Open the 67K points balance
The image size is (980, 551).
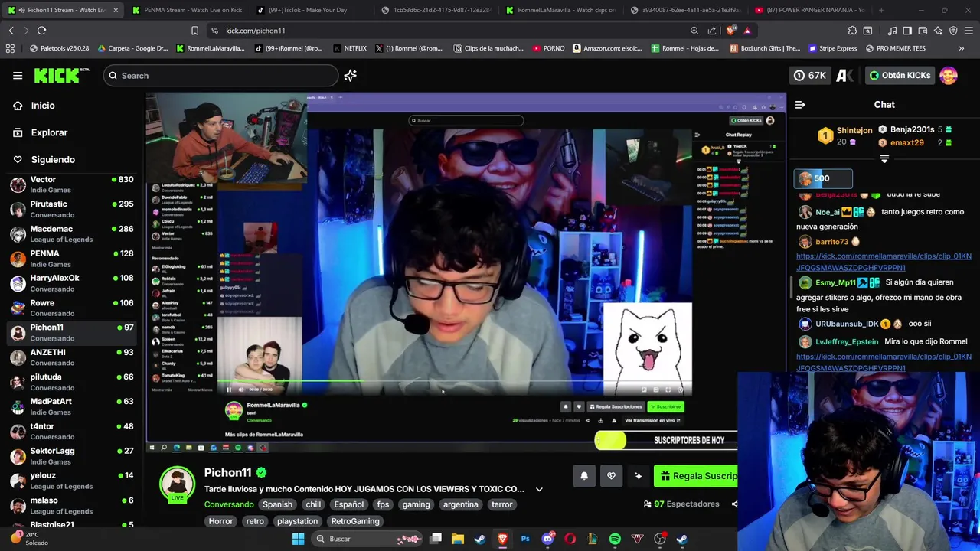(x=811, y=75)
